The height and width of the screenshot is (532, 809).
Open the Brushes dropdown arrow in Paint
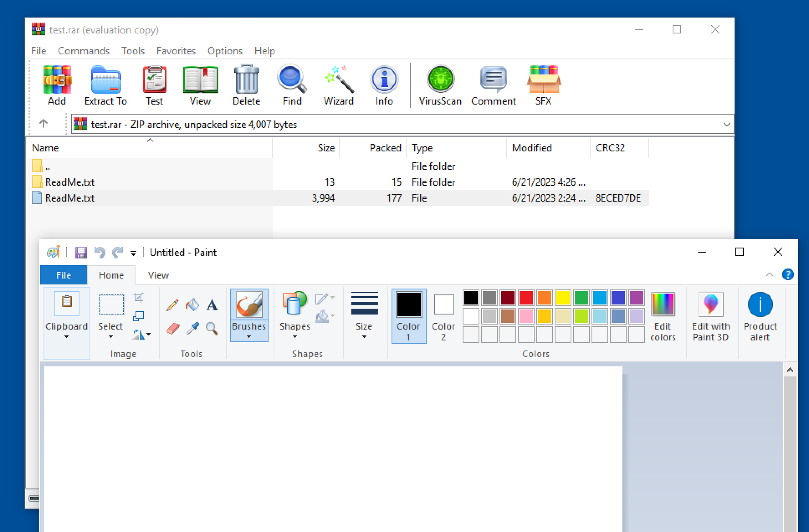pos(249,337)
